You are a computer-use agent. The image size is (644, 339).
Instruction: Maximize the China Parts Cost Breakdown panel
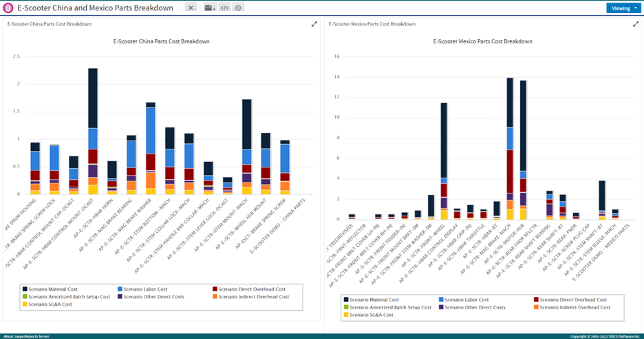(x=314, y=24)
